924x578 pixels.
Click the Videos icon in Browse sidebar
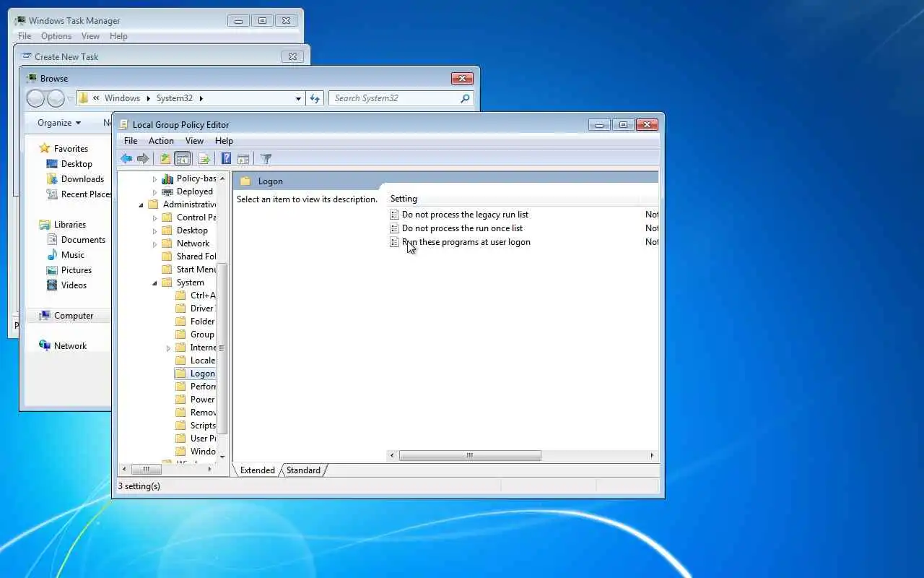52,285
